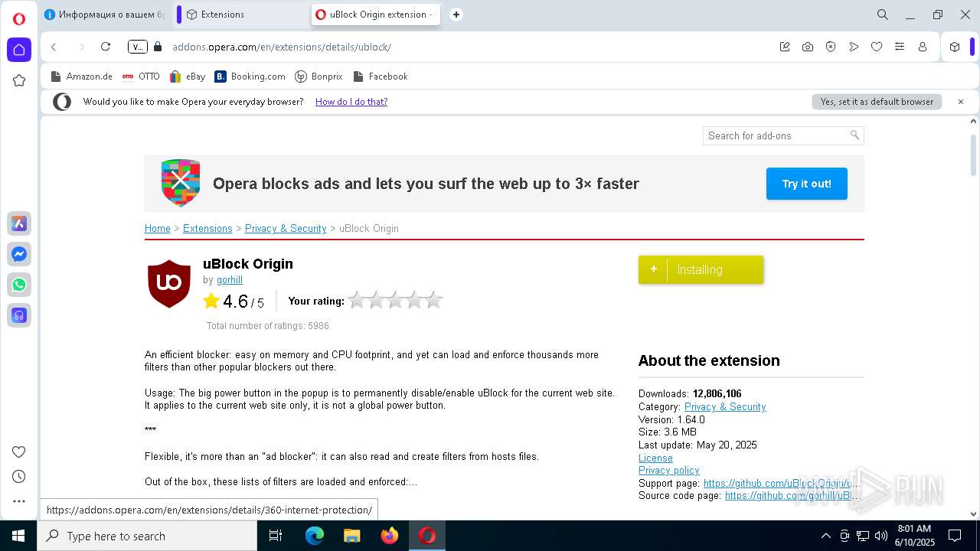Open Privacy & Security breadcrumb link
The width and height of the screenshot is (980, 551).
coord(286,229)
